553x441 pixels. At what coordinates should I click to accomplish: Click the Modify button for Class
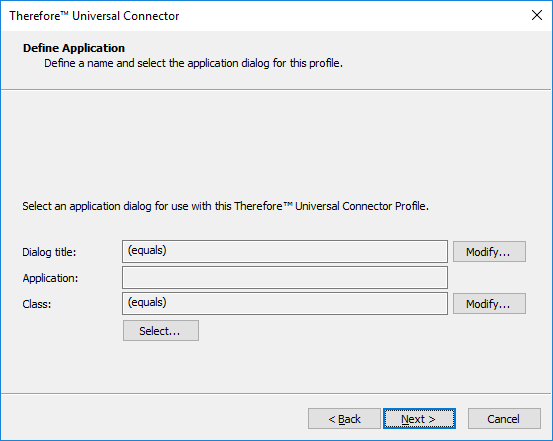[x=489, y=303]
